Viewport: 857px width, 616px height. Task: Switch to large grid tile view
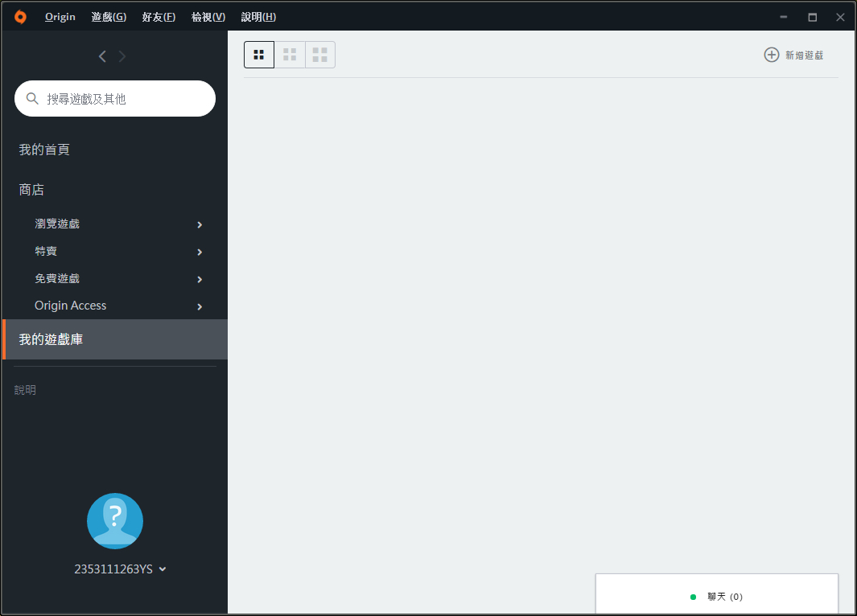coord(319,55)
